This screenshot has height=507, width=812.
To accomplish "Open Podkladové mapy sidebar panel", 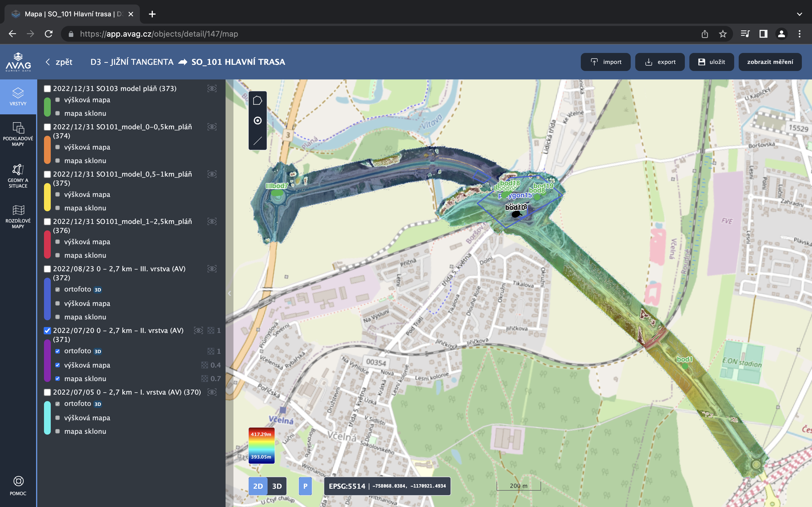I will [18, 134].
